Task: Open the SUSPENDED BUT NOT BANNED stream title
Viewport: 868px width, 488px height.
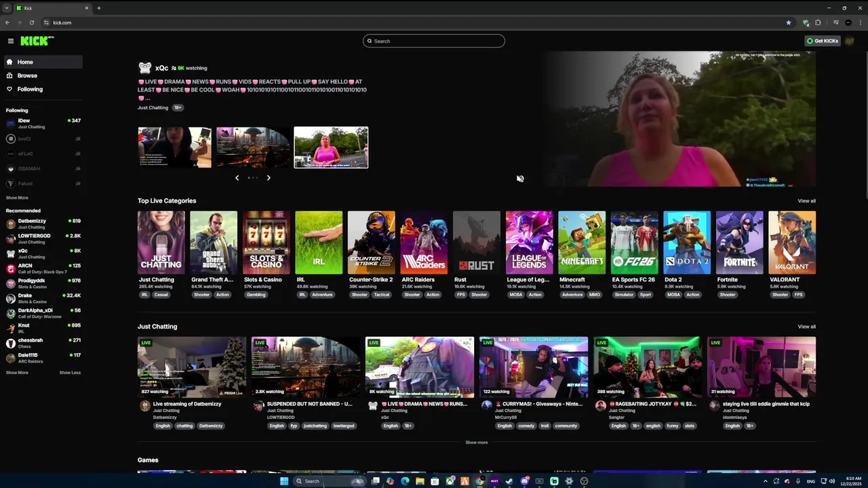Action: click(309, 404)
